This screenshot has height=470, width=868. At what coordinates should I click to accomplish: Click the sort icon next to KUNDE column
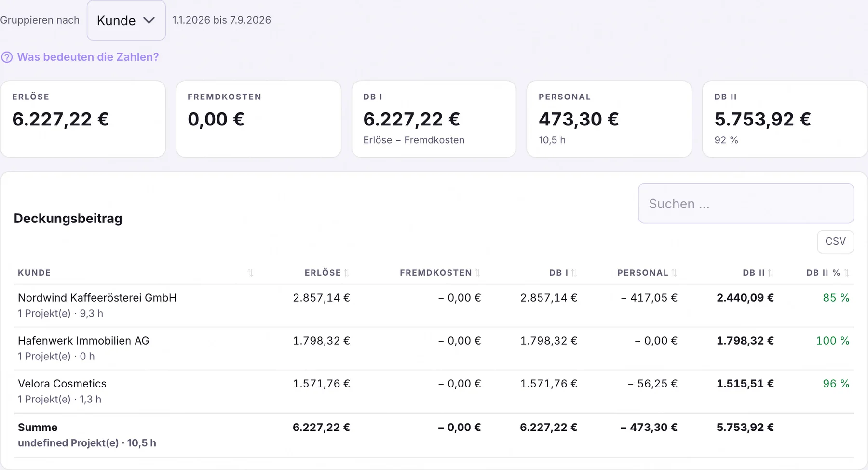point(250,273)
